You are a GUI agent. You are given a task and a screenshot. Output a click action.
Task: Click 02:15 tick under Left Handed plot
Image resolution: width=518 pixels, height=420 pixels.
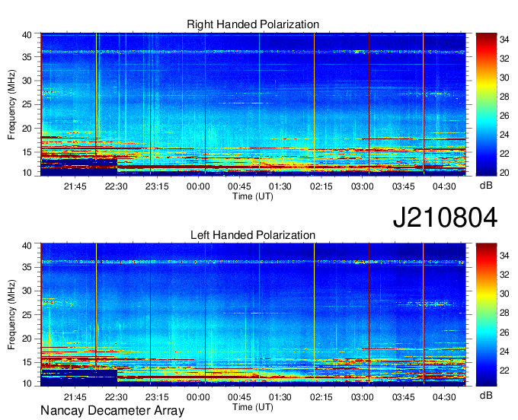click(321, 397)
